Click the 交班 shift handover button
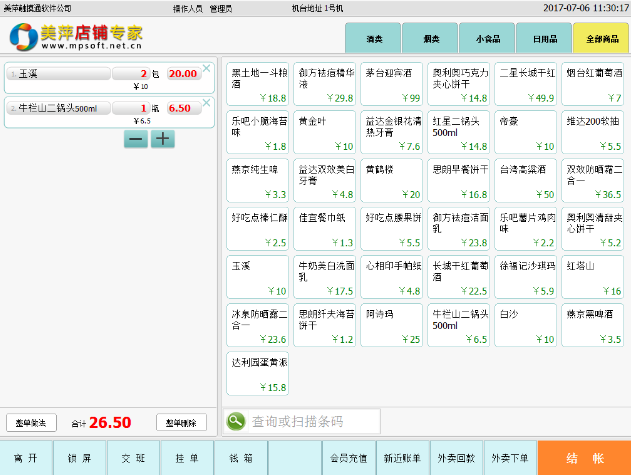This screenshot has width=631, height=475. (133, 458)
